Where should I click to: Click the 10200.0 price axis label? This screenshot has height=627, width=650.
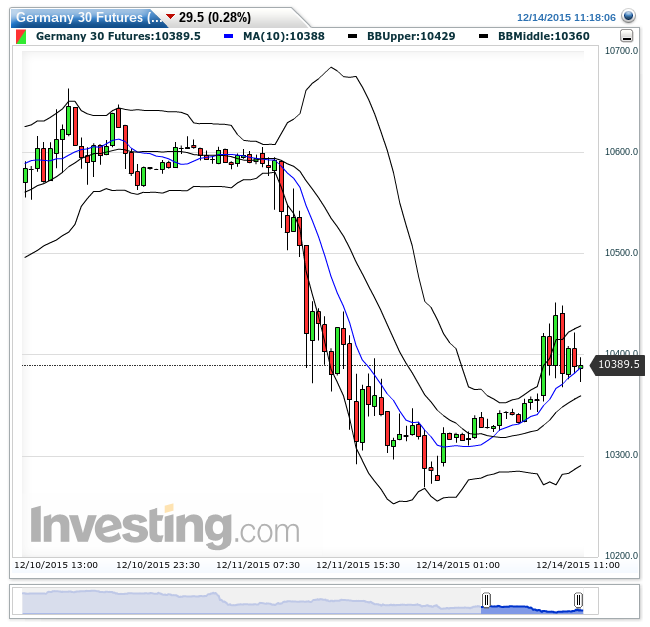621,555
